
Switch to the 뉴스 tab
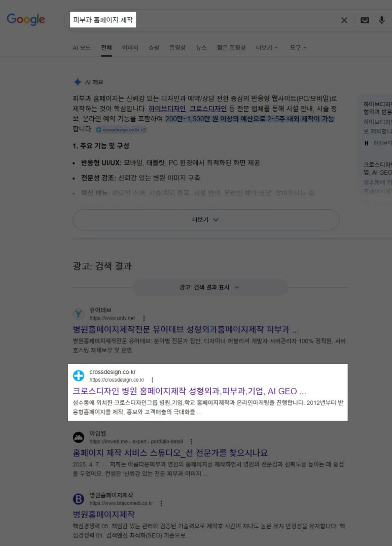201,48
